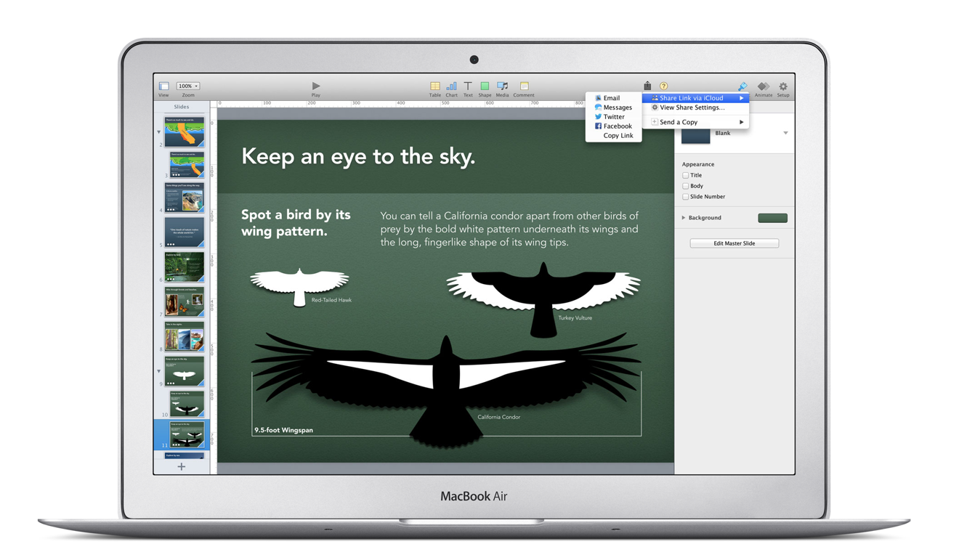Image resolution: width=959 pixels, height=560 pixels.
Task: Click the Blank master slide preview thumbnail
Action: (x=695, y=136)
